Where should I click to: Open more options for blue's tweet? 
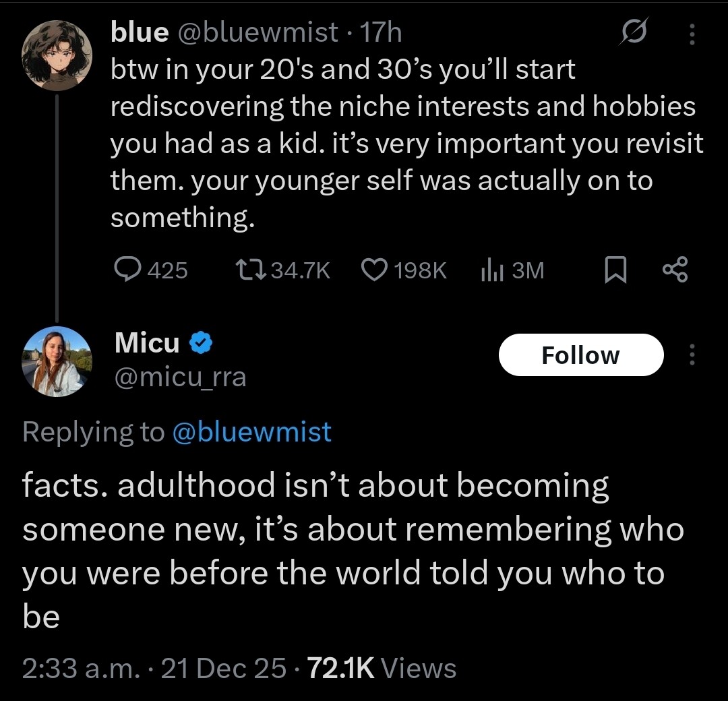[x=692, y=33]
